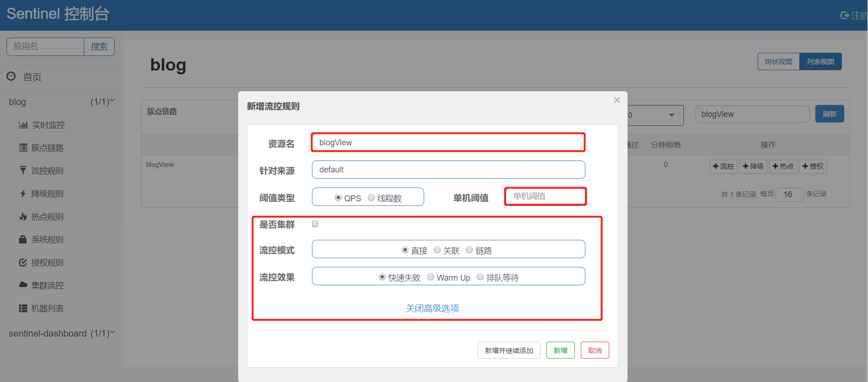Viewport: 868px width, 382px height.
Task: Focus the 单机阈值 input field
Action: click(x=545, y=196)
